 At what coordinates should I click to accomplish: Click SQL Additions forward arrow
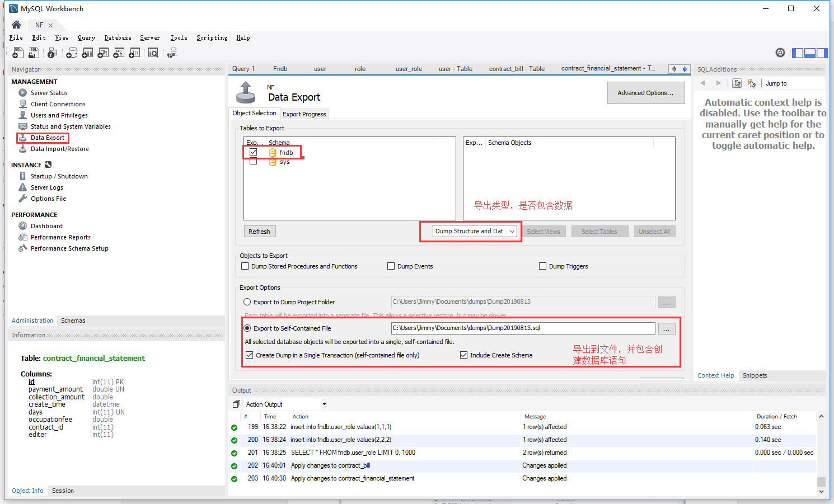click(x=719, y=83)
